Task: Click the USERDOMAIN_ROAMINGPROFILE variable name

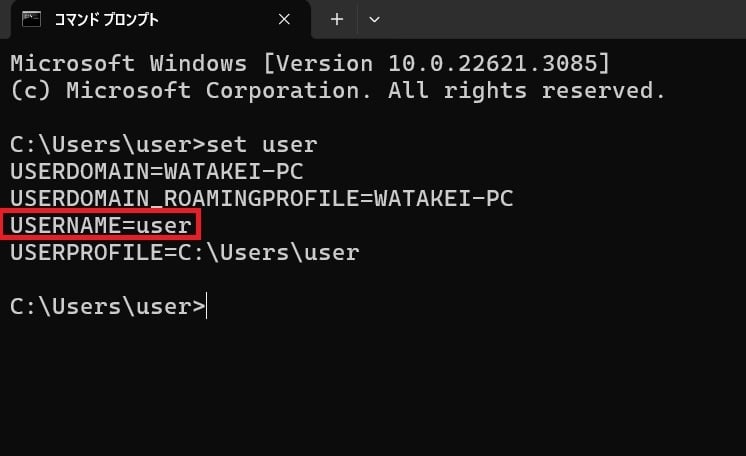Action: [x=185, y=198]
